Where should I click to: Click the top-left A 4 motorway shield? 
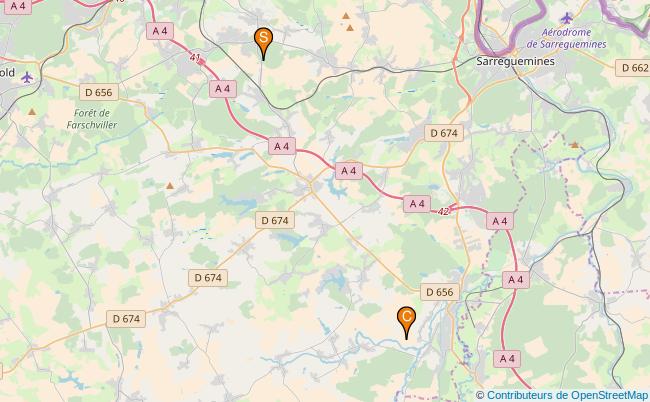point(17,6)
